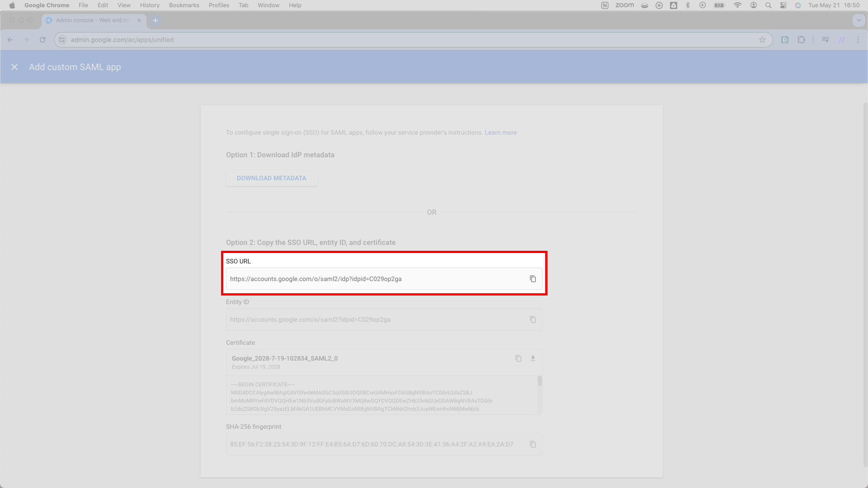
Task: Bookmark this page with the star icon
Action: [x=762, y=40]
